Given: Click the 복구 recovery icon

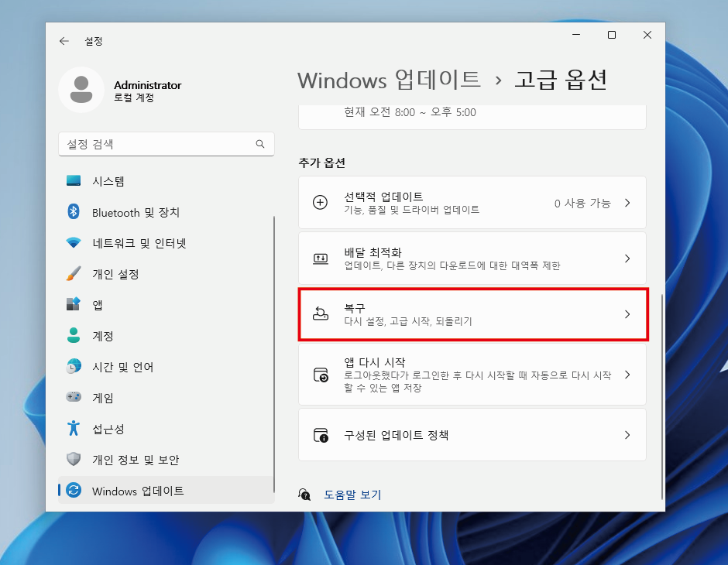Looking at the screenshot, I should click(x=321, y=314).
